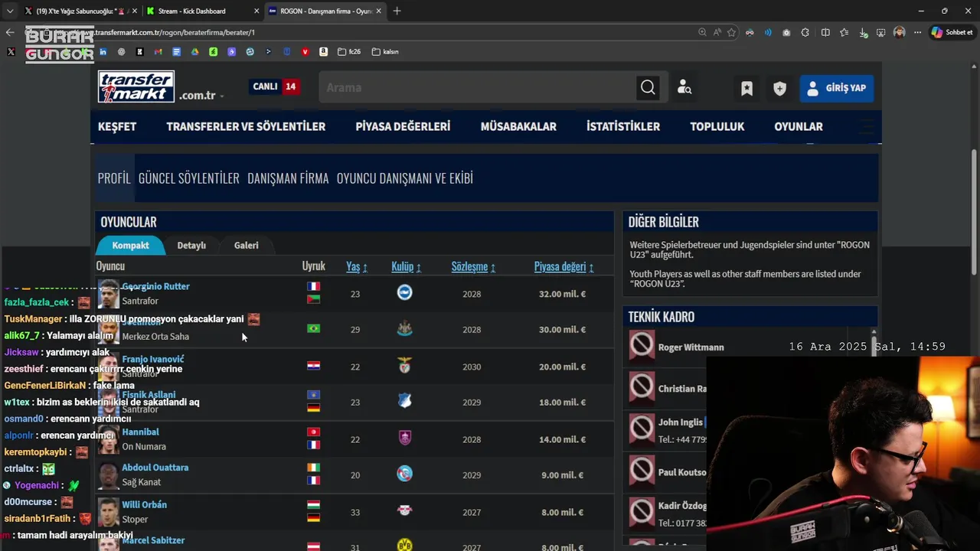Image resolution: width=980 pixels, height=551 pixels.
Task: Click Newcastle crest in the 30.00 mil. row
Action: [404, 329]
